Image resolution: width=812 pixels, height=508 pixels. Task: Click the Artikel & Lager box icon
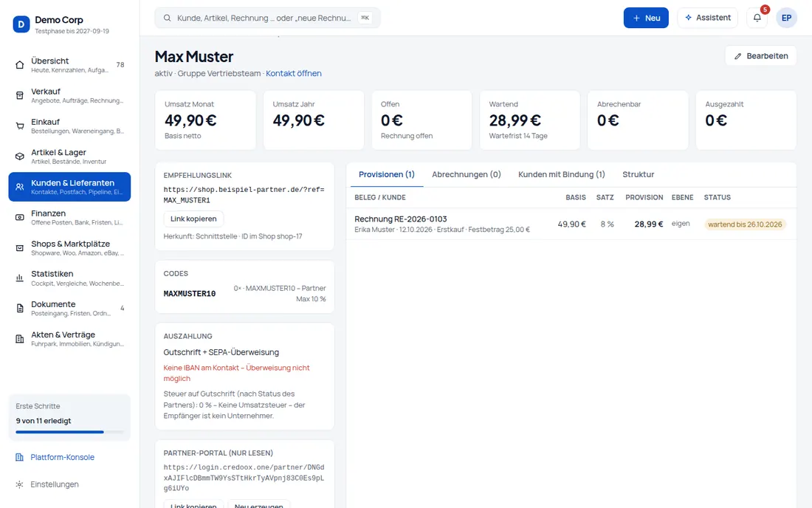pyautogui.click(x=20, y=157)
